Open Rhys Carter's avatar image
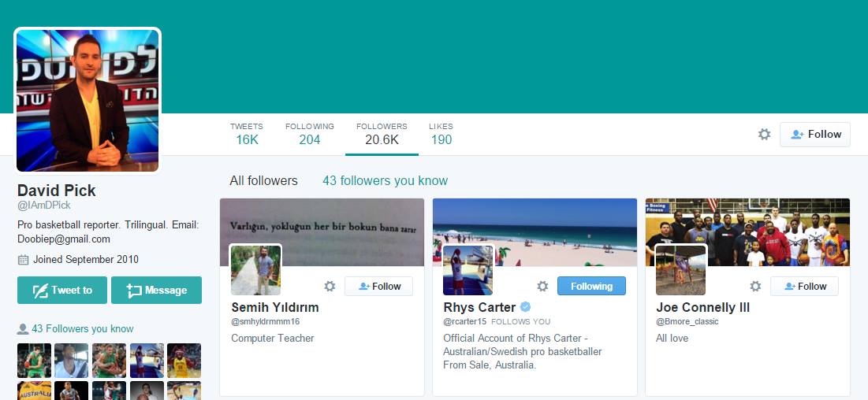Viewport: 868px width, 400px height. (x=468, y=270)
